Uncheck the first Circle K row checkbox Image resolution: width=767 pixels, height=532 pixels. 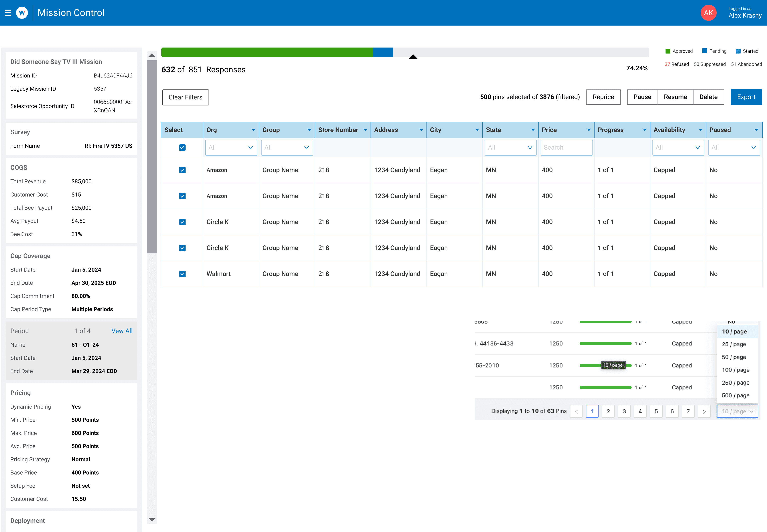pos(182,222)
